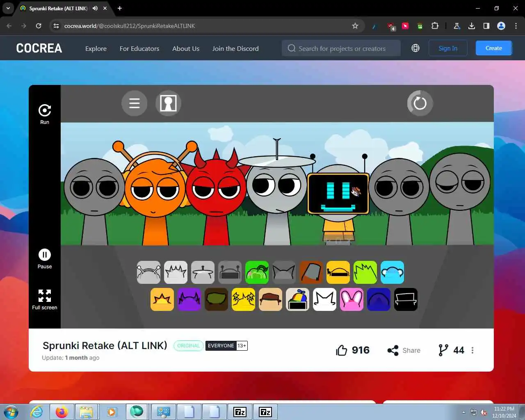The height and width of the screenshot is (420, 525).
Task: Open Join the Discord link
Action: click(235, 48)
